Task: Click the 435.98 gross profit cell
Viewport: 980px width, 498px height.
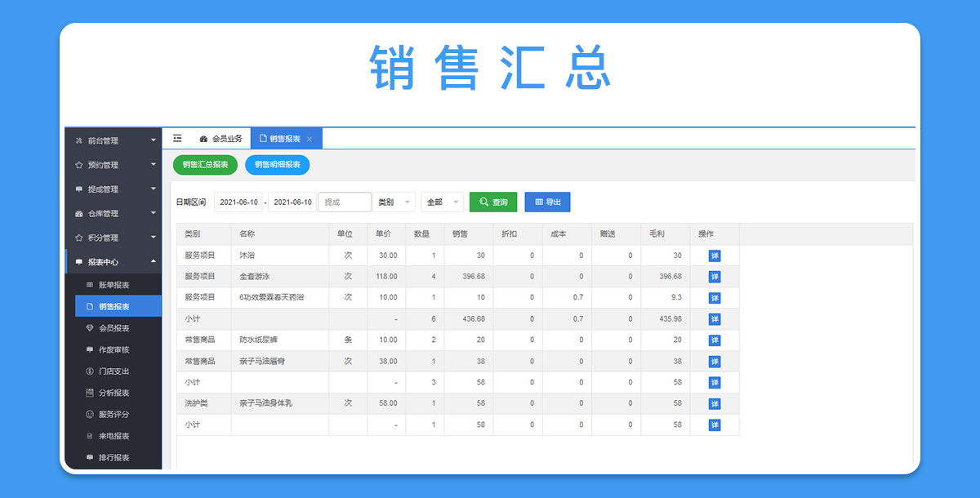Action: point(665,319)
